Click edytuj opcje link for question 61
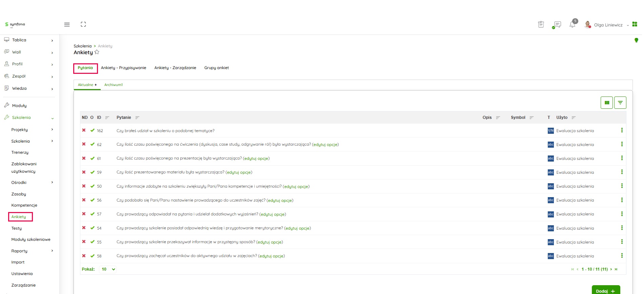The image size is (644, 294). pyautogui.click(x=256, y=159)
